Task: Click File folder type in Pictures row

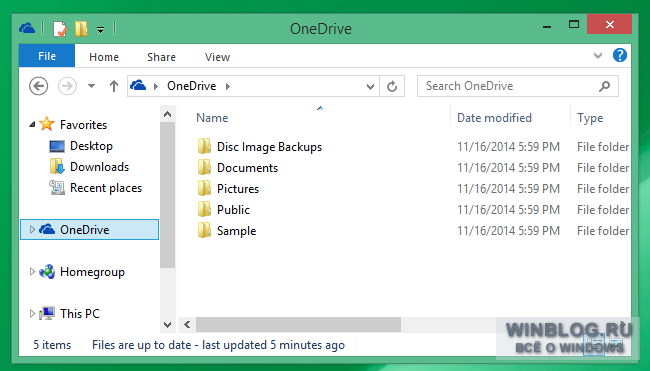Action: point(603,189)
